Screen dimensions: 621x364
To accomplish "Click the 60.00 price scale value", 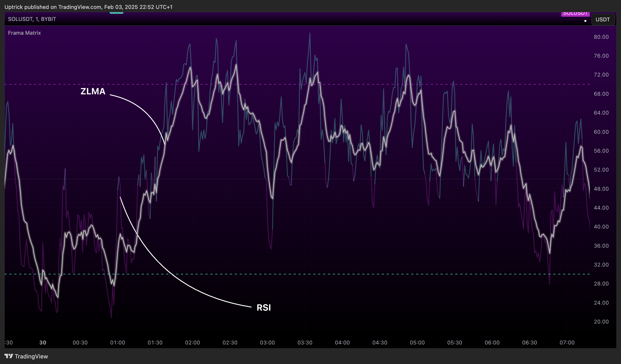I will 601,132.
